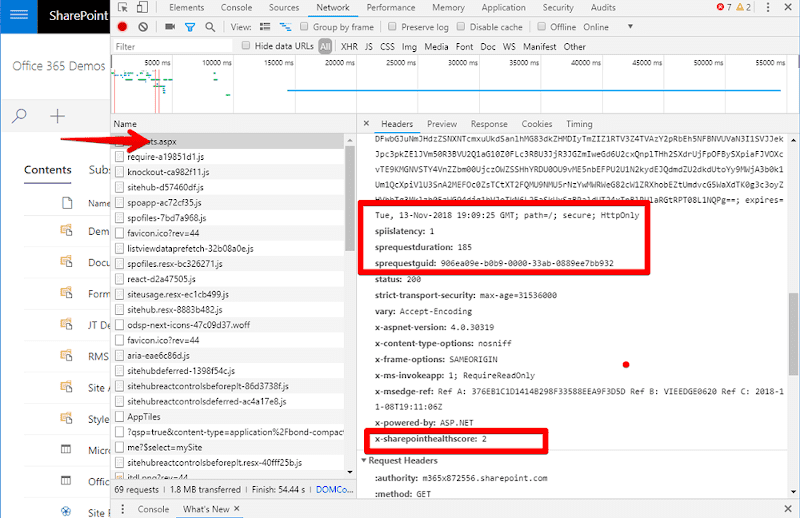Click the inspect element picker icon

(122, 7)
